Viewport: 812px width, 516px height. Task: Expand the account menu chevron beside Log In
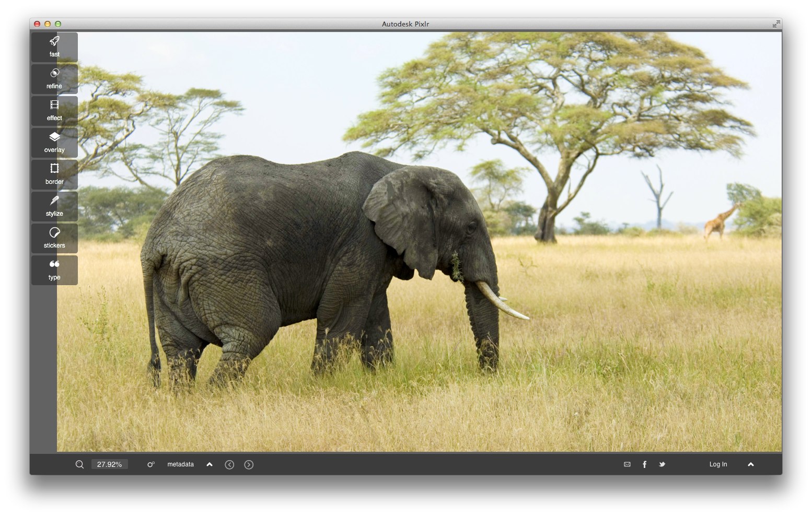click(751, 464)
